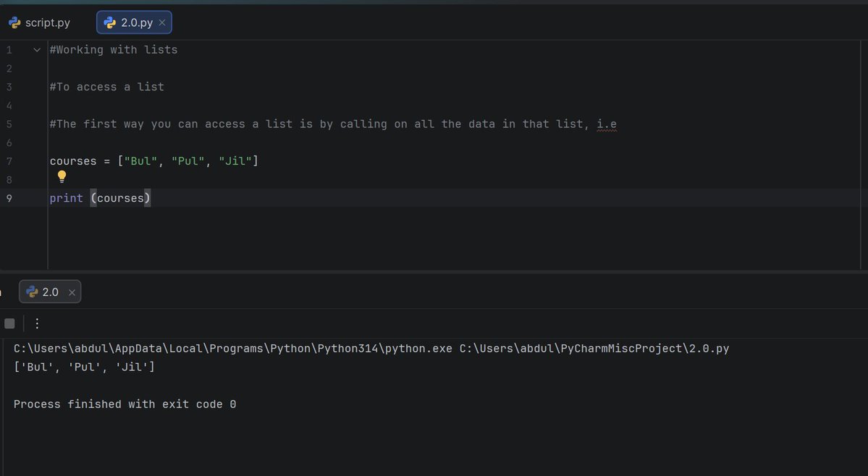Click the 'print' keyword on line 9

click(67, 198)
